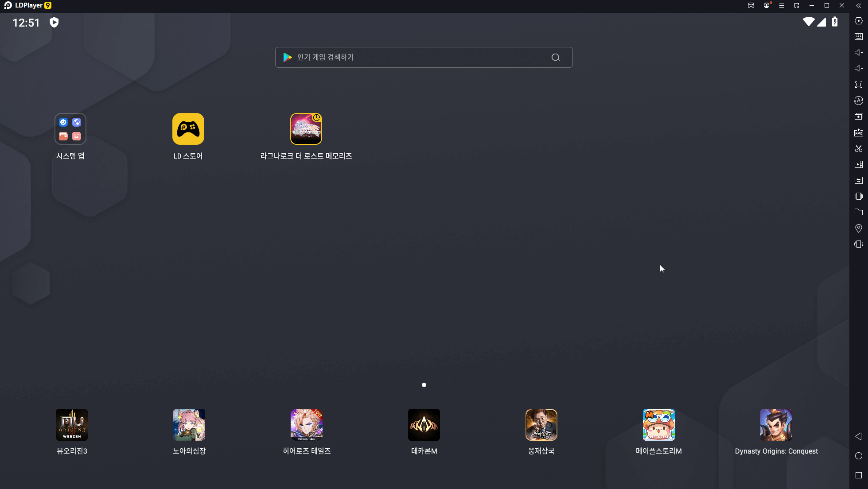Start the 히어로즈 테일즈 game
This screenshot has height=489, width=868.
pos(307,425)
